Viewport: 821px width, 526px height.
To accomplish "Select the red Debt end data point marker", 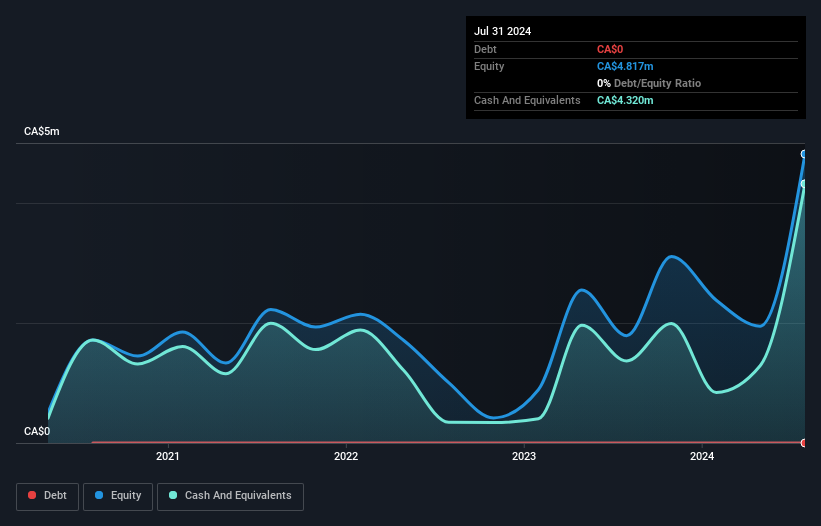I will coord(804,443).
